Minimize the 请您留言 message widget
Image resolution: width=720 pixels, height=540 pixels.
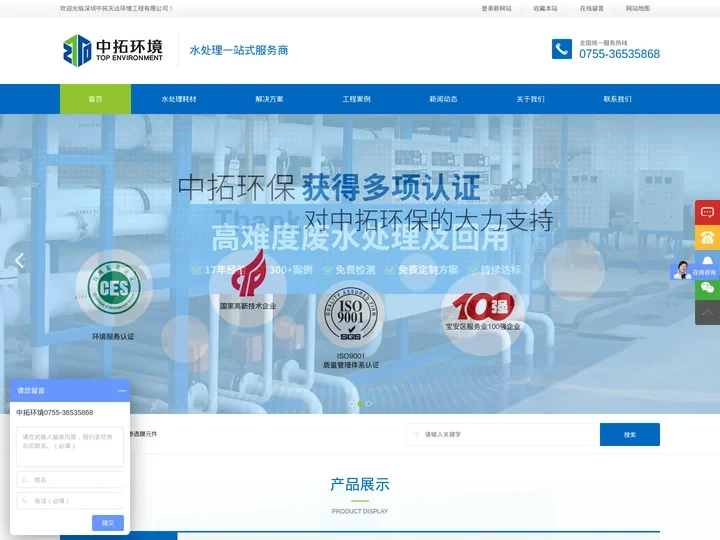[121, 391]
